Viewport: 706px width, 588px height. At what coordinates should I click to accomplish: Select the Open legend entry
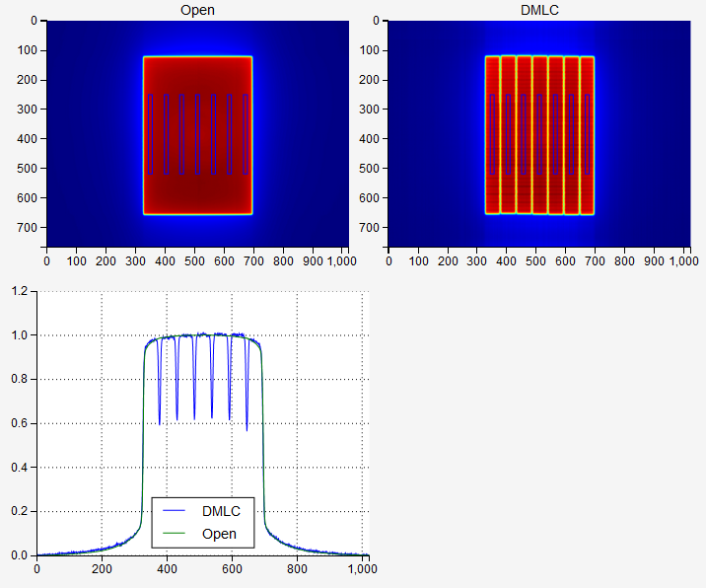(x=202, y=534)
